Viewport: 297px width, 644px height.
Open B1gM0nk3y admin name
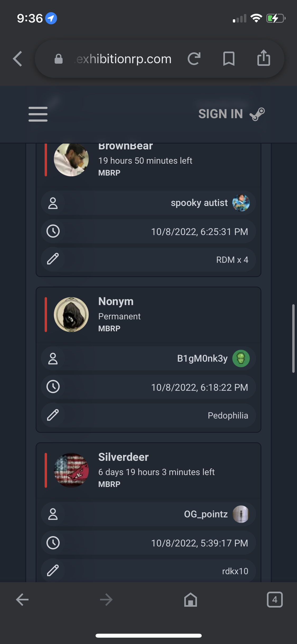(202, 358)
